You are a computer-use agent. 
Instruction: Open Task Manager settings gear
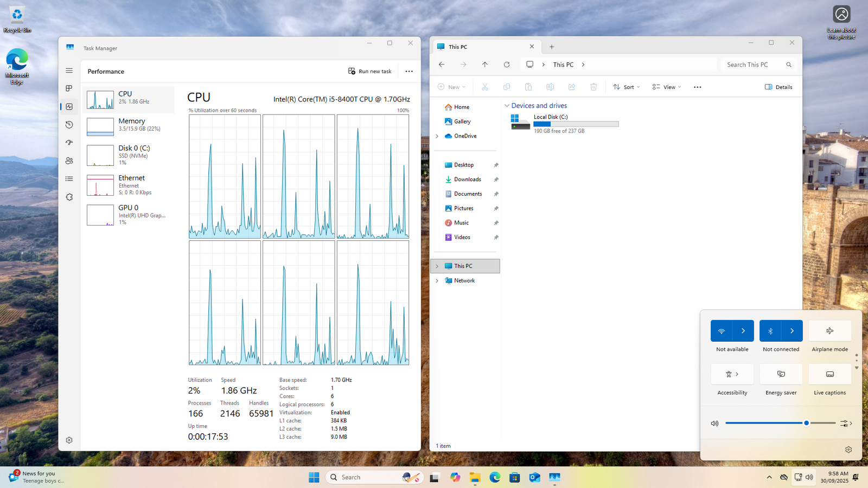click(x=69, y=440)
